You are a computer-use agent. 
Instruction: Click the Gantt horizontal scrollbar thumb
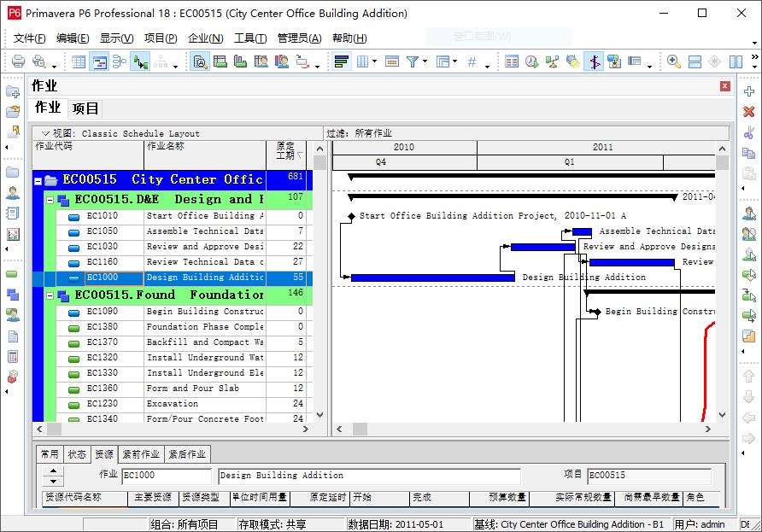[360, 429]
